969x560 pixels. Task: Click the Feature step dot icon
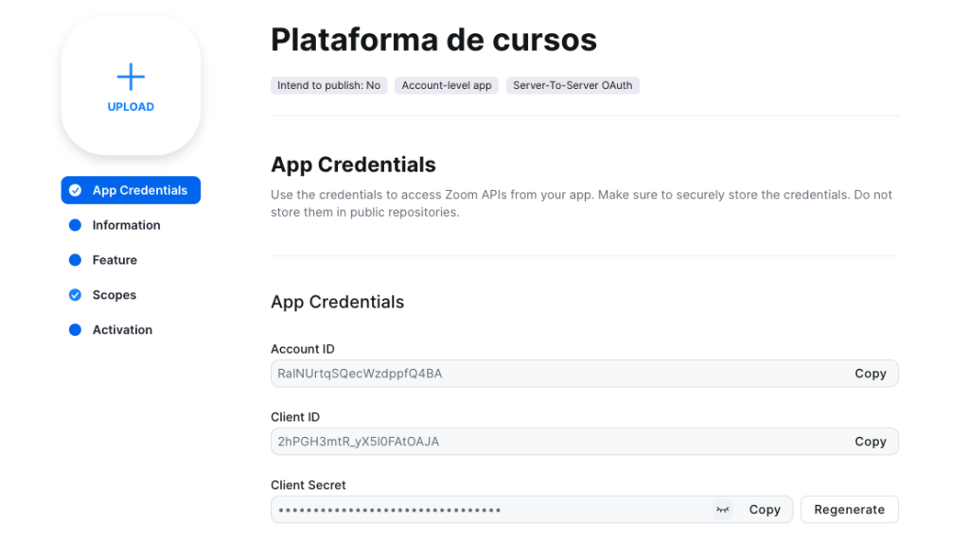76,260
